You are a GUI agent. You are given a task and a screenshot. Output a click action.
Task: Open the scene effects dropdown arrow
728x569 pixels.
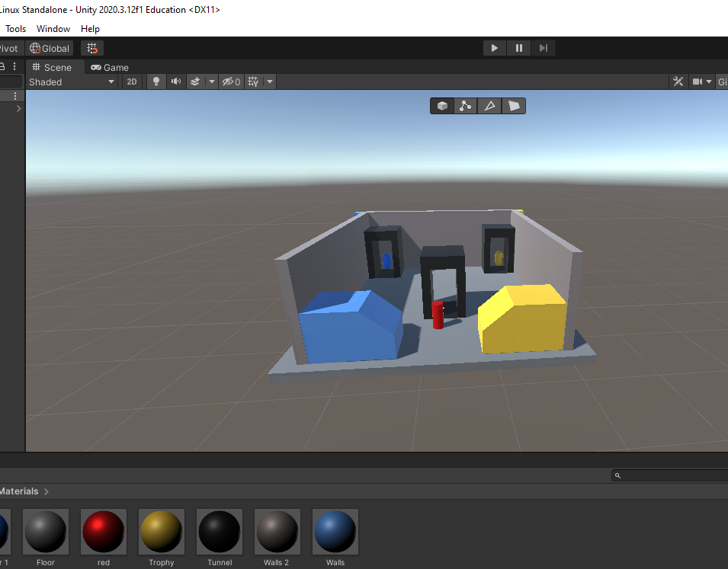212,82
